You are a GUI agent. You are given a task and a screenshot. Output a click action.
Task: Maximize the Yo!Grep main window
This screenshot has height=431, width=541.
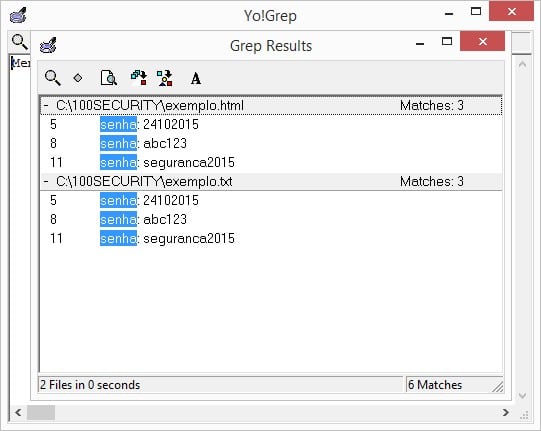click(x=476, y=11)
